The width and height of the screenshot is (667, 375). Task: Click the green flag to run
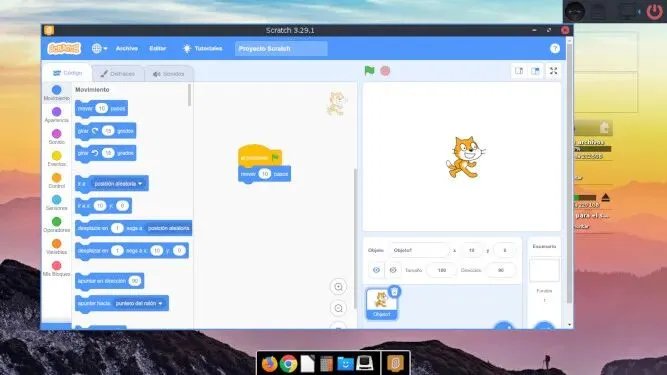point(369,71)
